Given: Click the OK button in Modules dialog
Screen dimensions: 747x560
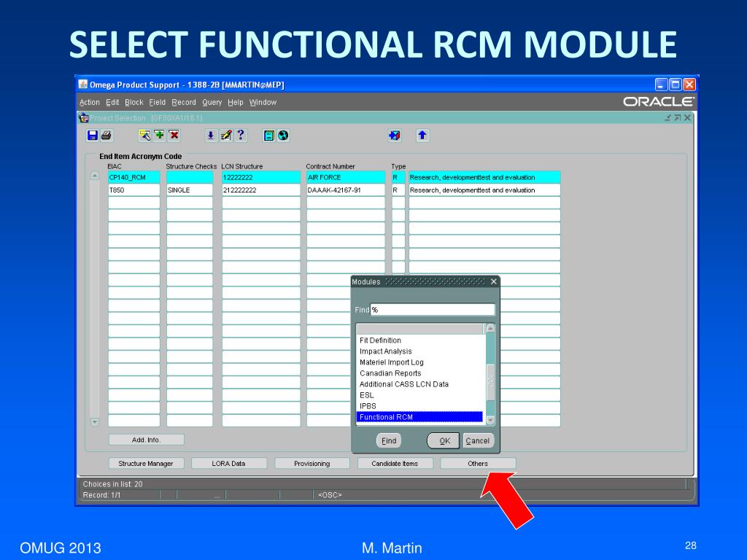Looking at the screenshot, I should (444, 441).
